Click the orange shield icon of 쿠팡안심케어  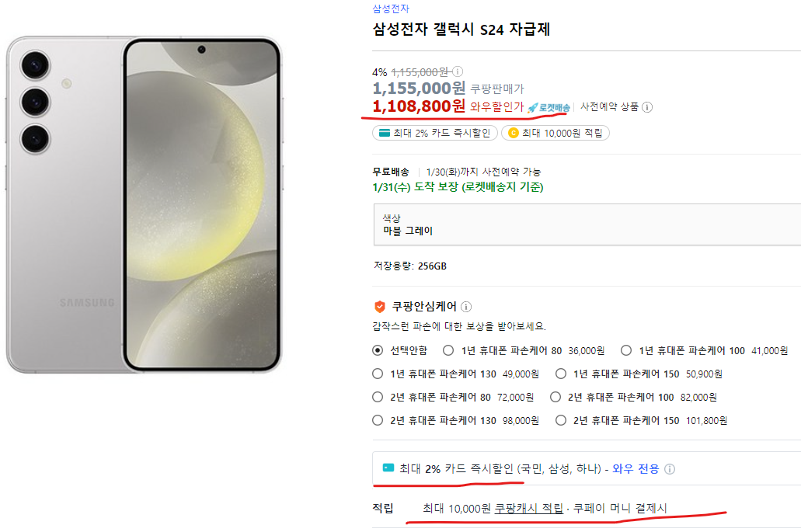point(380,306)
